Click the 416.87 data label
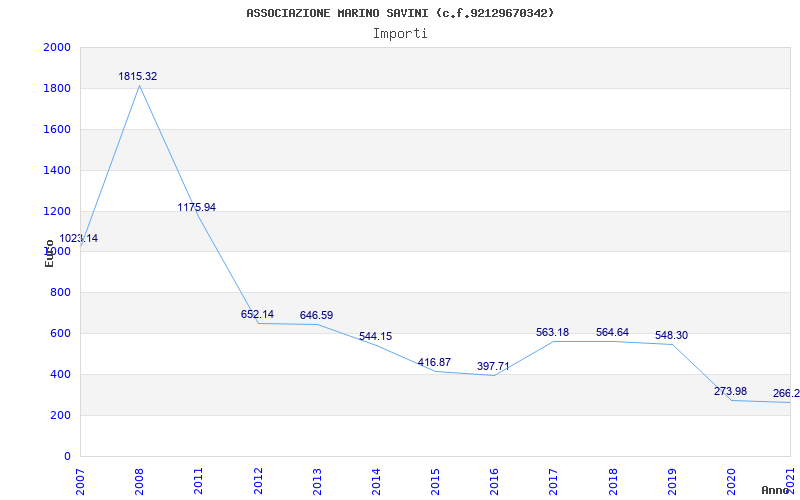This screenshot has width=800, height=500. point(434,362)
